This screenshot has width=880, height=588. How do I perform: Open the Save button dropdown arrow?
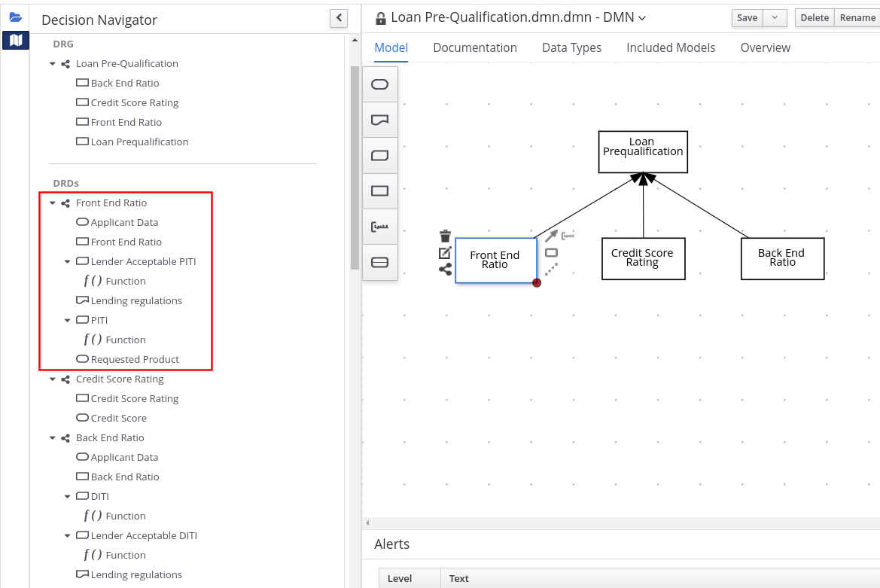pos(775,18)
